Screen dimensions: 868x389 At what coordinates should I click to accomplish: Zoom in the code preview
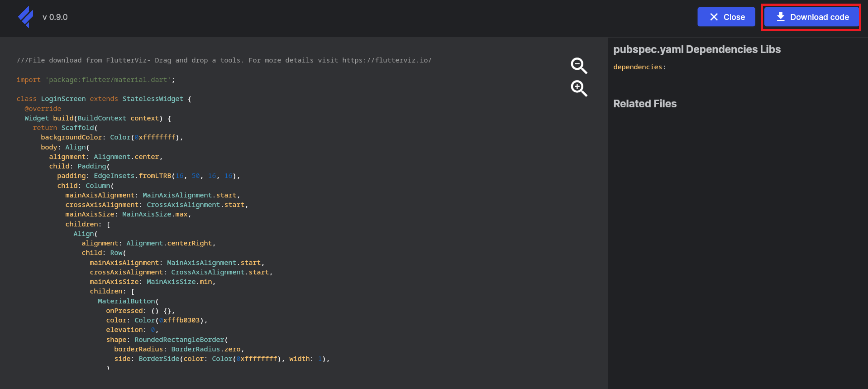pos(578,88)
